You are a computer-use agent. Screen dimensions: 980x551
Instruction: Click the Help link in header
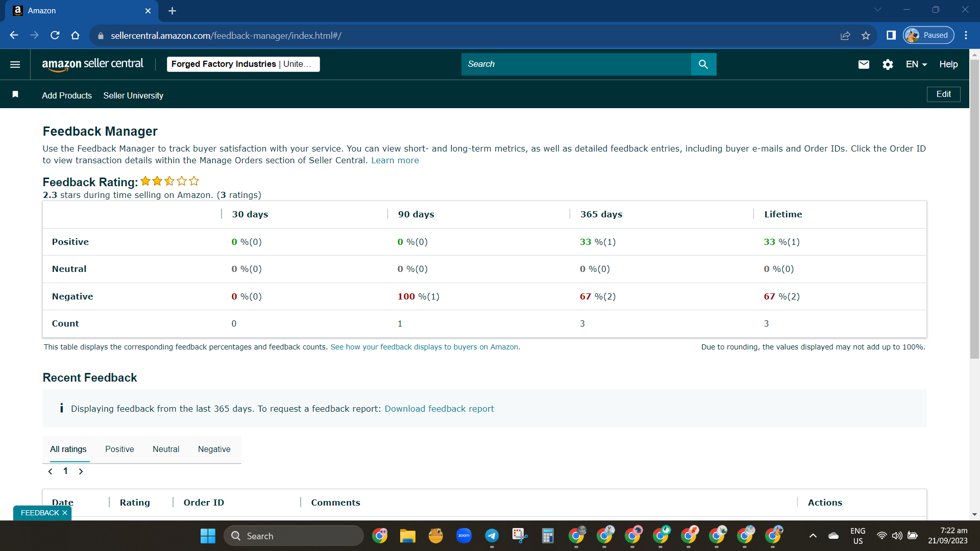point(948,64)
